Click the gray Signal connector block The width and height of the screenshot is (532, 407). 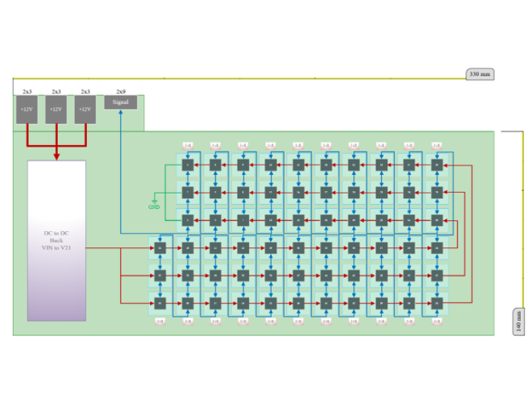point(120,102)
